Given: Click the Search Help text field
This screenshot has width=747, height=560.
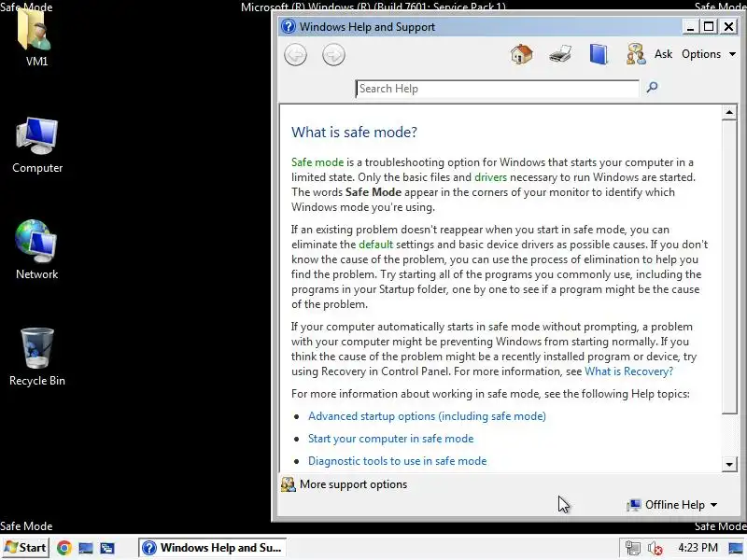Looking at the screenshot, I should (497, 89).
